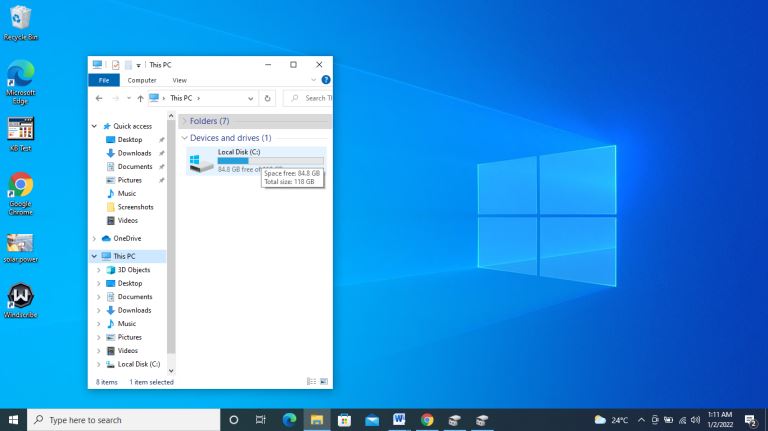Open the File tab in Explorer
Viewport: 768px width, 431px height.
point(104,80)
